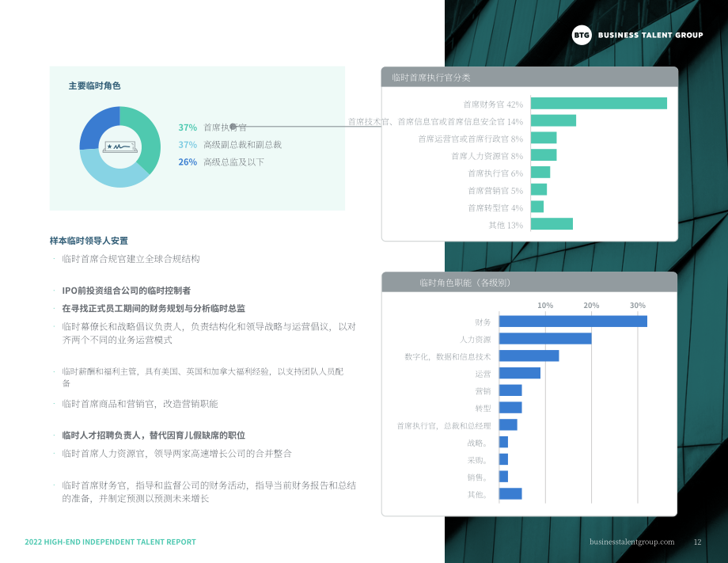728x563 pixels.
Task: Open the businesstalentgroup.com link
Action: (x=632, y=542)
